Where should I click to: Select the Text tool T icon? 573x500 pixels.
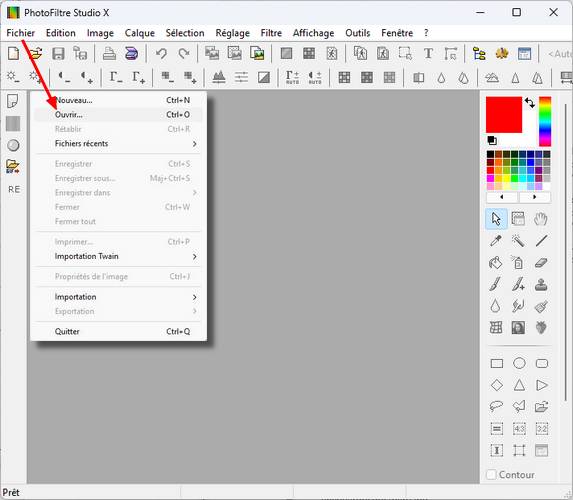[x=428, y=54]
